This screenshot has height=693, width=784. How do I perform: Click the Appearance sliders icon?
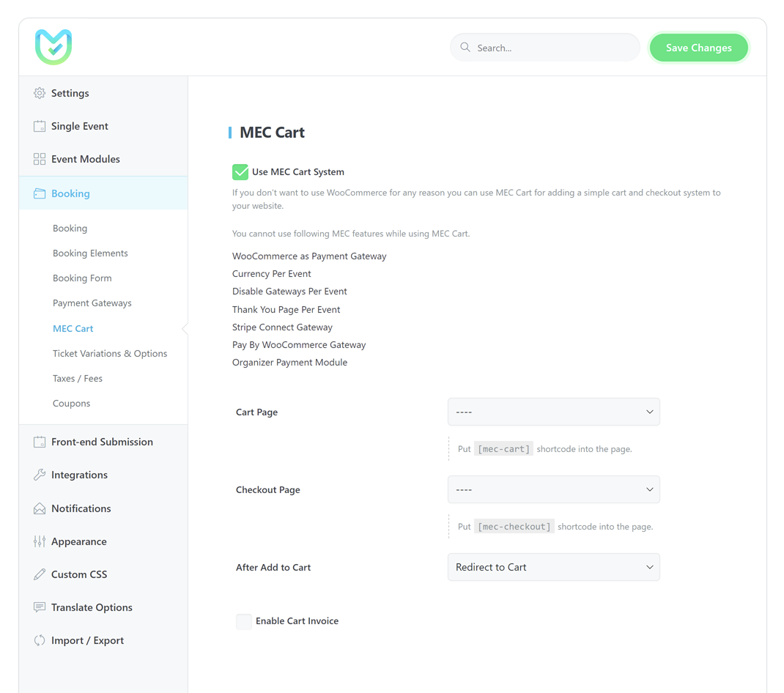40,541
